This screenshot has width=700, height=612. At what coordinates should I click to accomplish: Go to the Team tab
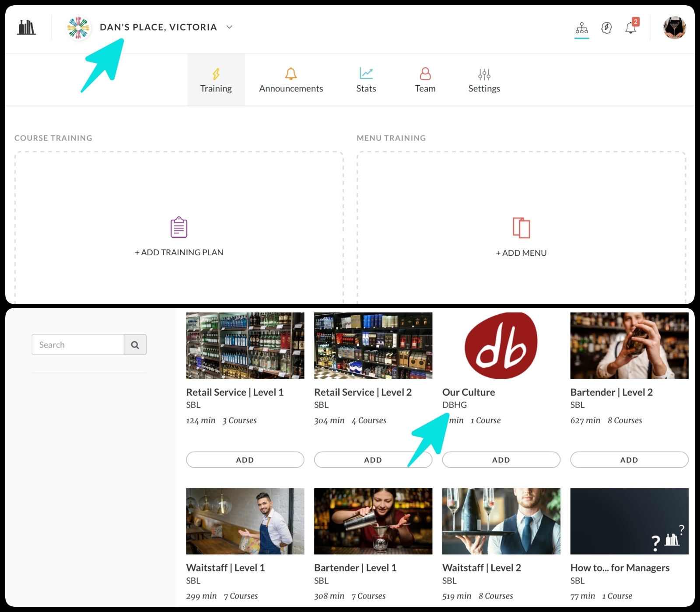pos(425,80)
